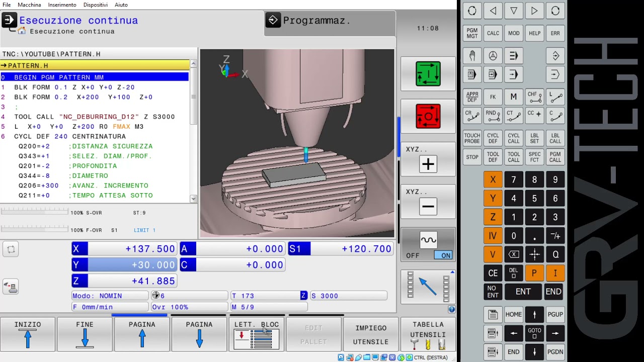Click the XYZ minus jog icon

[x=428, y=206]
